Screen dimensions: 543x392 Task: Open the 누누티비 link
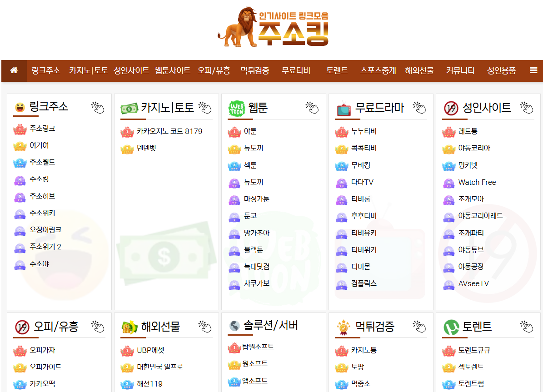click(x=364, y=131)
